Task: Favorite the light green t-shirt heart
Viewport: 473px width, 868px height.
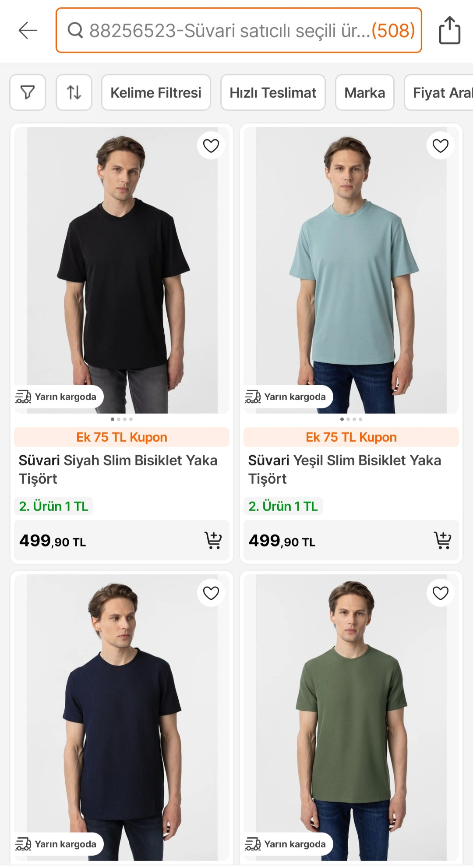Action: pyautogui.click(x=441, y=145)
